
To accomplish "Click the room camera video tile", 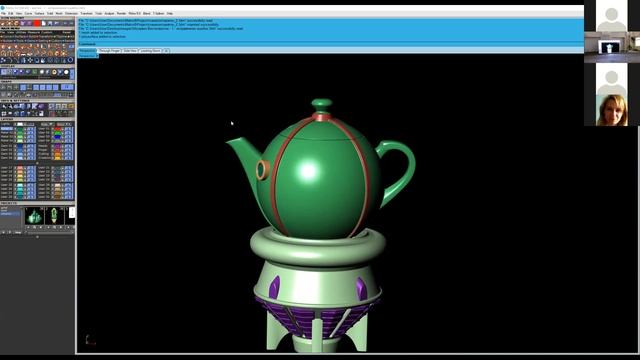I will pos(611,47).
